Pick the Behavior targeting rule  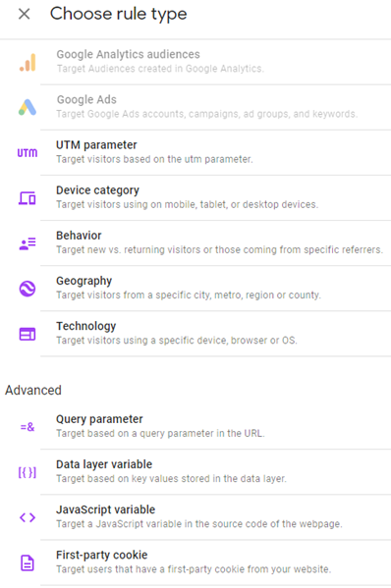tap(215, 243)
